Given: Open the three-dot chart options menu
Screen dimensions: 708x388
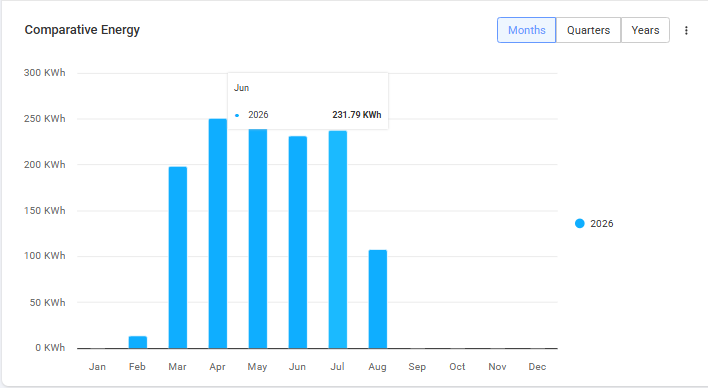Looking at the screenshot, I should point(686,30).
